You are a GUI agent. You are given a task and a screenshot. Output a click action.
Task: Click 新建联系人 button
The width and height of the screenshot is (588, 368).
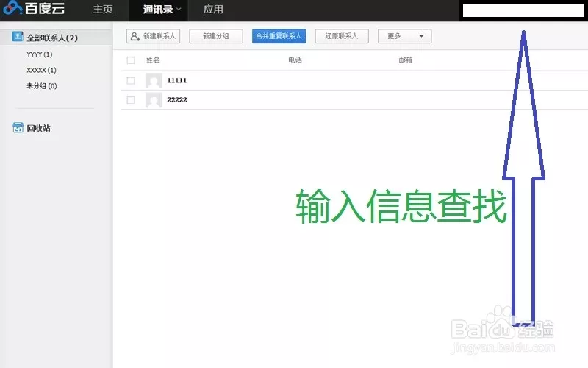(153, 36)
